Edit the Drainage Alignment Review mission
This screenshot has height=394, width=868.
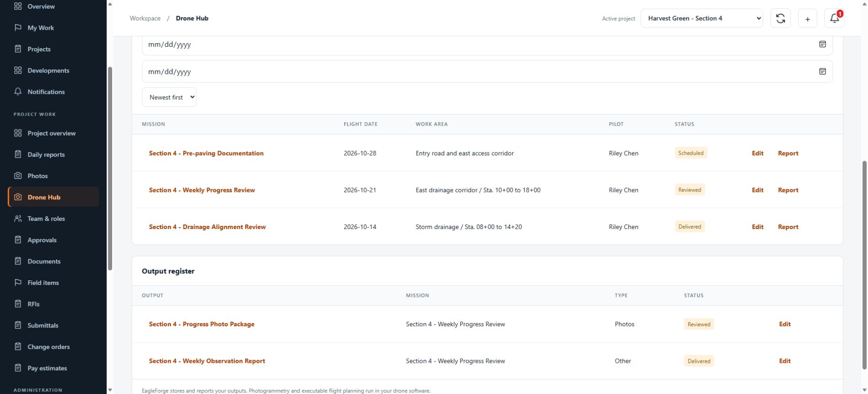click(x=757, y=227)
